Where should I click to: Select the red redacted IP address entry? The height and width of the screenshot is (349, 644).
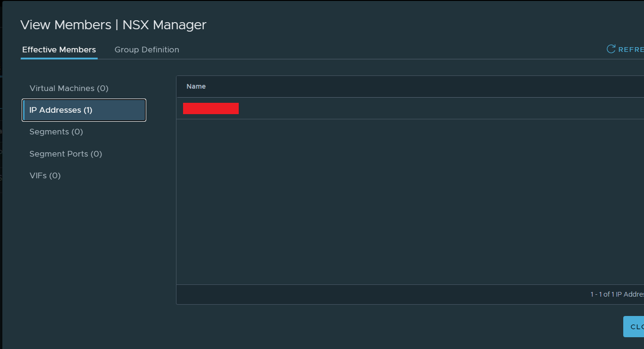pos(211,108)
